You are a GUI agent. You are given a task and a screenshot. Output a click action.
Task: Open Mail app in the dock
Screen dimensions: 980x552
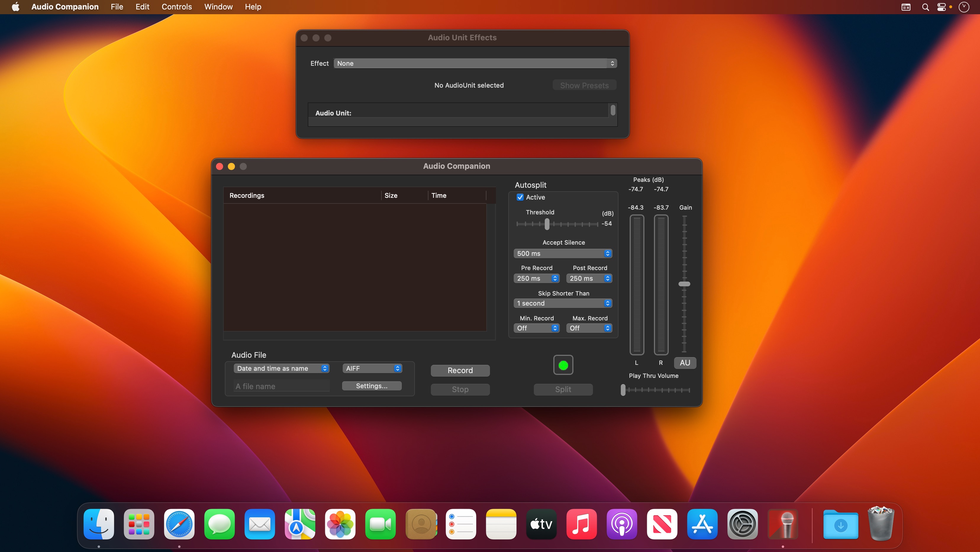(260, 524)
